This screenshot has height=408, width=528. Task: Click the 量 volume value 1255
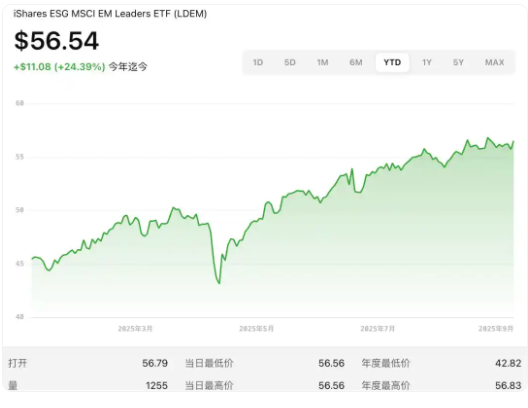[x=157, y=385]
